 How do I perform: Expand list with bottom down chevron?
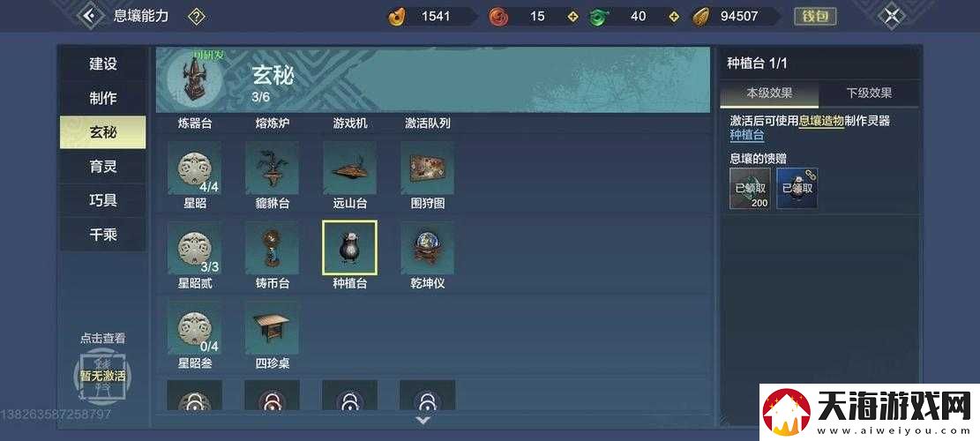(423, 421)
